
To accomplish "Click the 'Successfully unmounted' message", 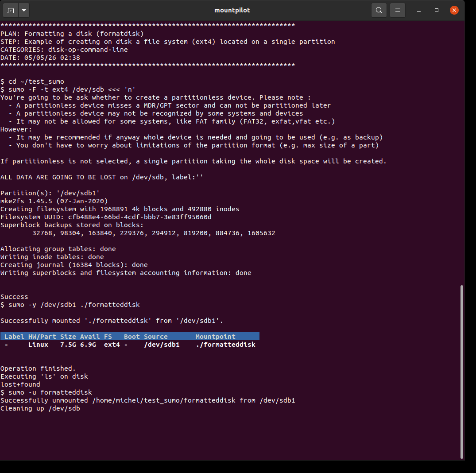I will 147,400.
